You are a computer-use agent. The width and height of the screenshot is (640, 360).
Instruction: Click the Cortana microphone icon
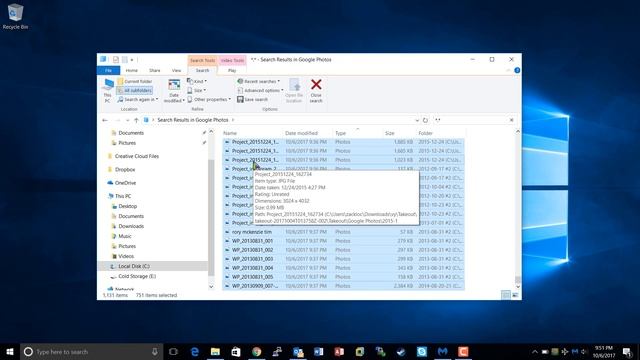coord(155,351)
